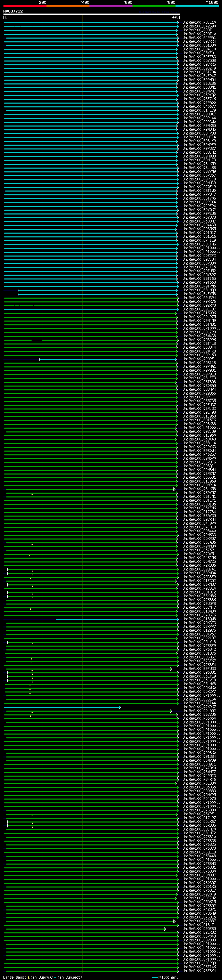Select hit label UniRef100_P46257
222x980 pixels.
[199, 455]
